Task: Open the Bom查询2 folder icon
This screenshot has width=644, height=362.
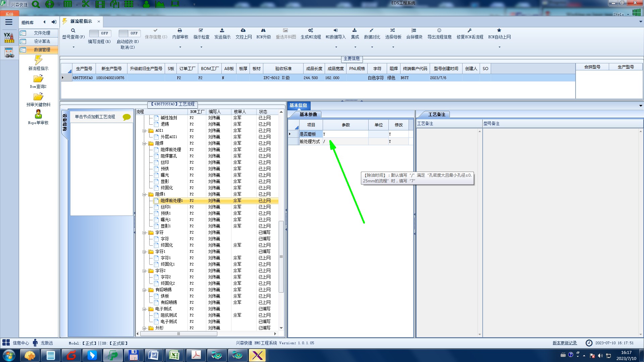Action: pos(38,79)
